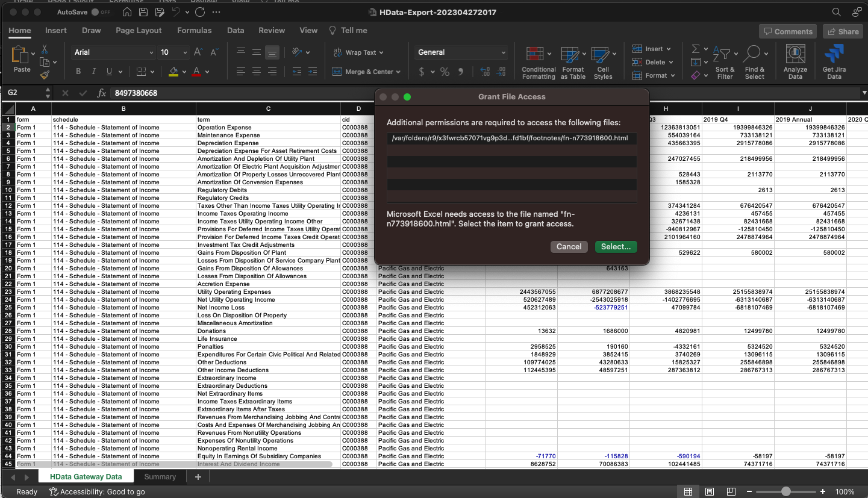868x498 pixels.
Task: Toggle Bold formatting
Action: click(78, 72)
